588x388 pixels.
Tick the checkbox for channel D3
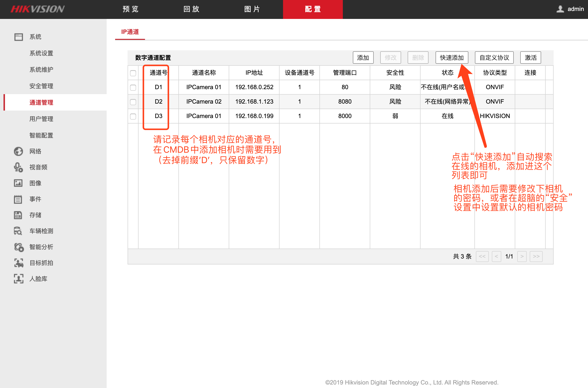[x=133, y=116]
